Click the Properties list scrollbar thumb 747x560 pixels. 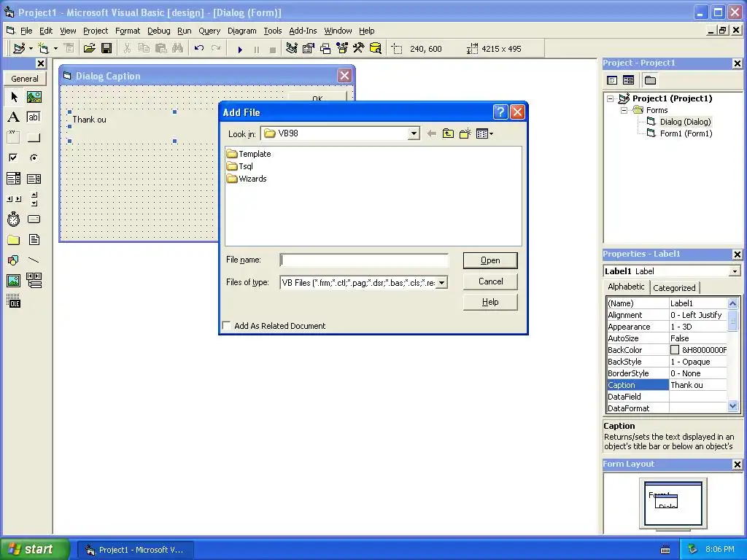(732, 320)
